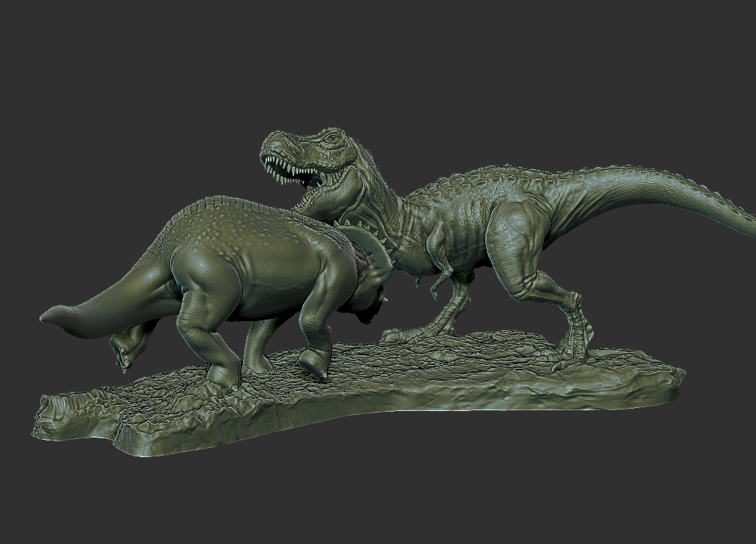Click the rocky terrain base of the sculpture

click(357, 393)
